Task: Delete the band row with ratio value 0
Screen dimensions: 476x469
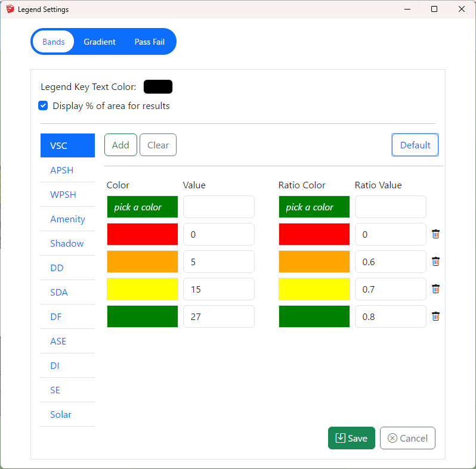Action: (435, 234)
